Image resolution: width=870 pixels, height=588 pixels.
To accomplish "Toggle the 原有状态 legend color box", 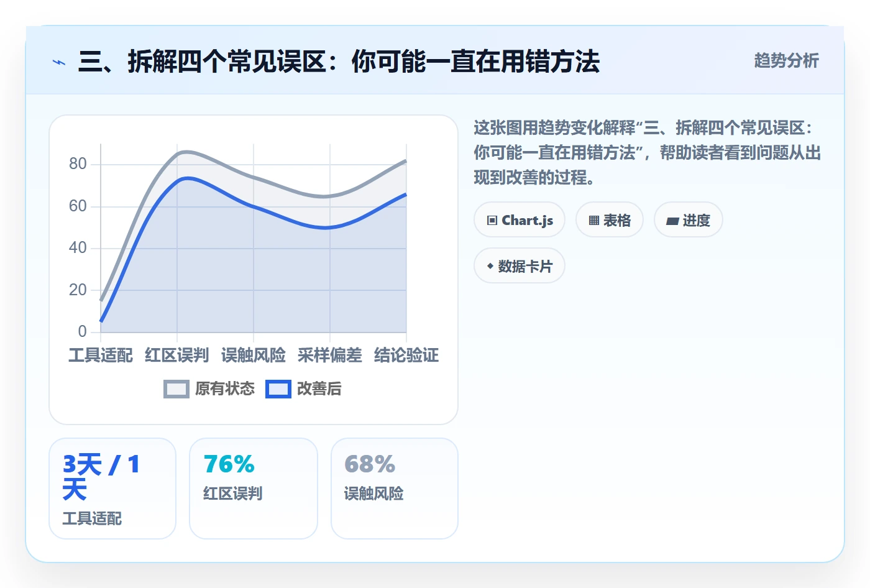I will 176,389.
